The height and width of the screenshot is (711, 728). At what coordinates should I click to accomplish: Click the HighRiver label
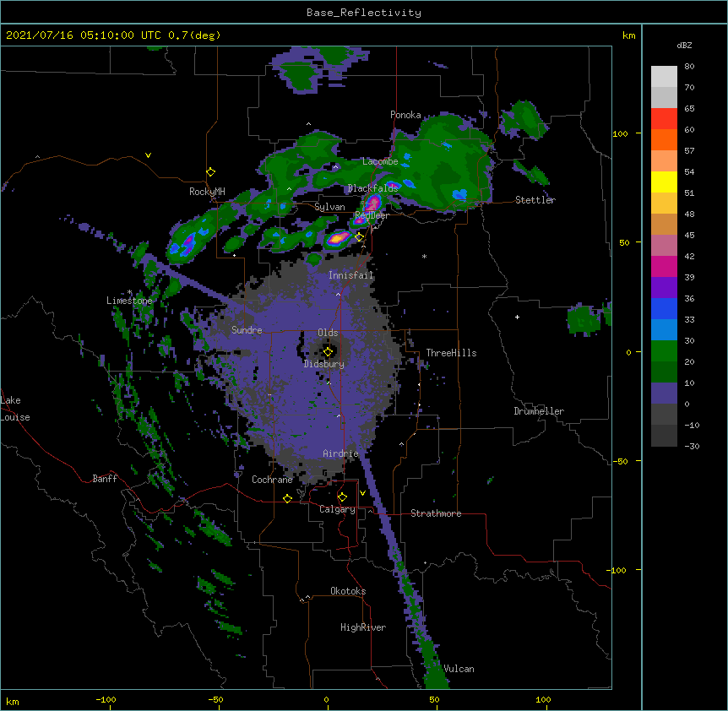363,627
